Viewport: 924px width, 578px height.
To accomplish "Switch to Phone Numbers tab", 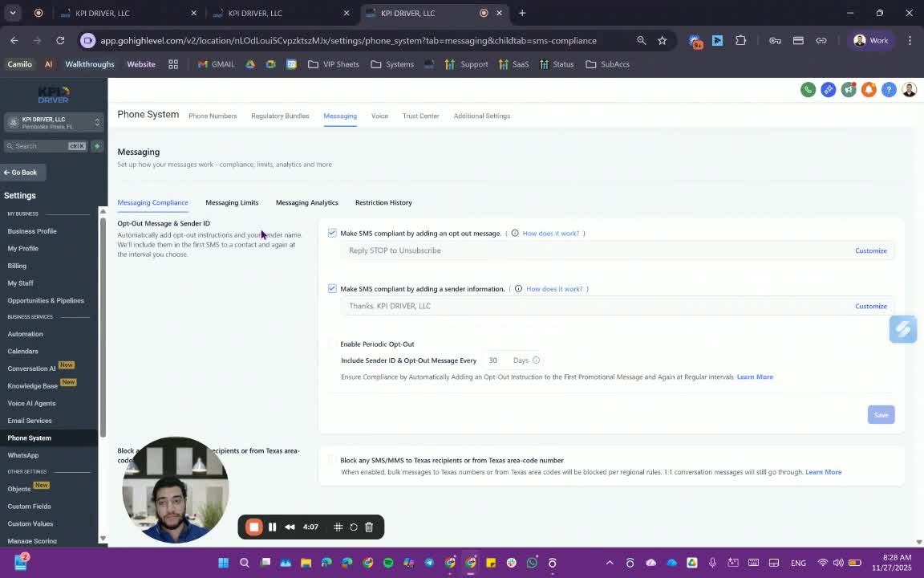I will (213, 116).
